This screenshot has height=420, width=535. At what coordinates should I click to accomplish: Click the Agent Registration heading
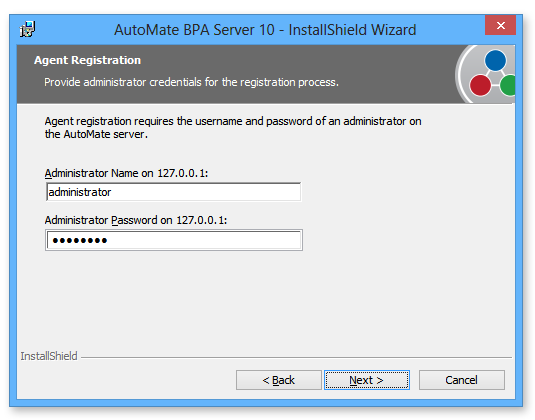pos(87,60)
